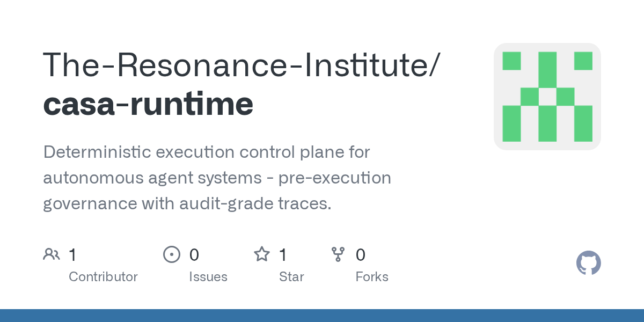Click the number 1 above Contributor
This screenshot has width=644, height=322.
pyautogui.click(x=73, y=254)
